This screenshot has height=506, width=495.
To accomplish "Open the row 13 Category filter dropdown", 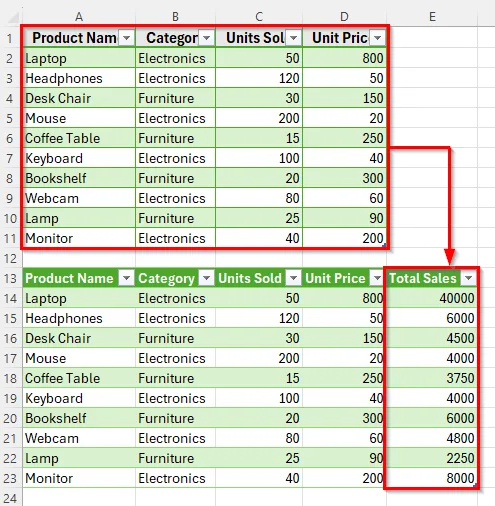I will click(206, 278).
